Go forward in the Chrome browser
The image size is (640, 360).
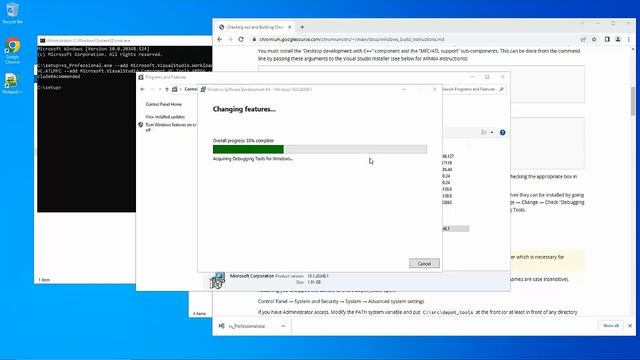click(x=230, y=39)
